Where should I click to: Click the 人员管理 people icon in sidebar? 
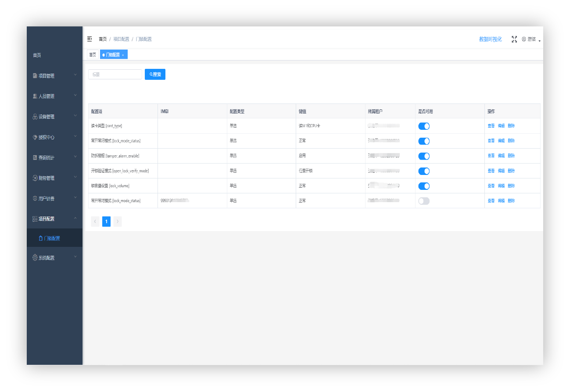point(35,96)
